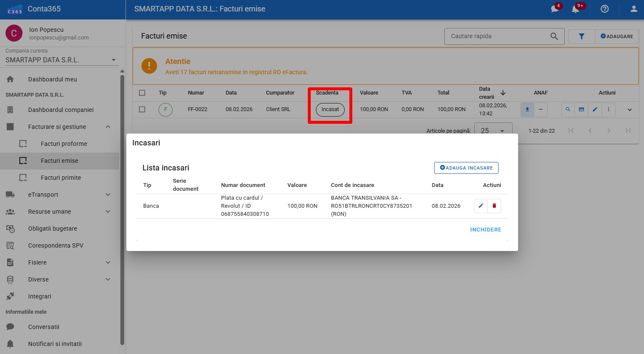This screenshot has height=354, width=644.
Task: View invoice FF-0022 with the magnifier icon
Action: pyautogui.click(x=568, y=109)
